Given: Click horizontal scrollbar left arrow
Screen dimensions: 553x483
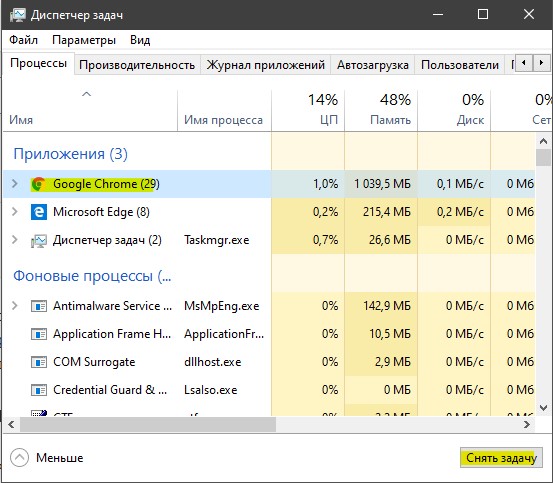Looking at the screenshot, I should tap(11, 424).
